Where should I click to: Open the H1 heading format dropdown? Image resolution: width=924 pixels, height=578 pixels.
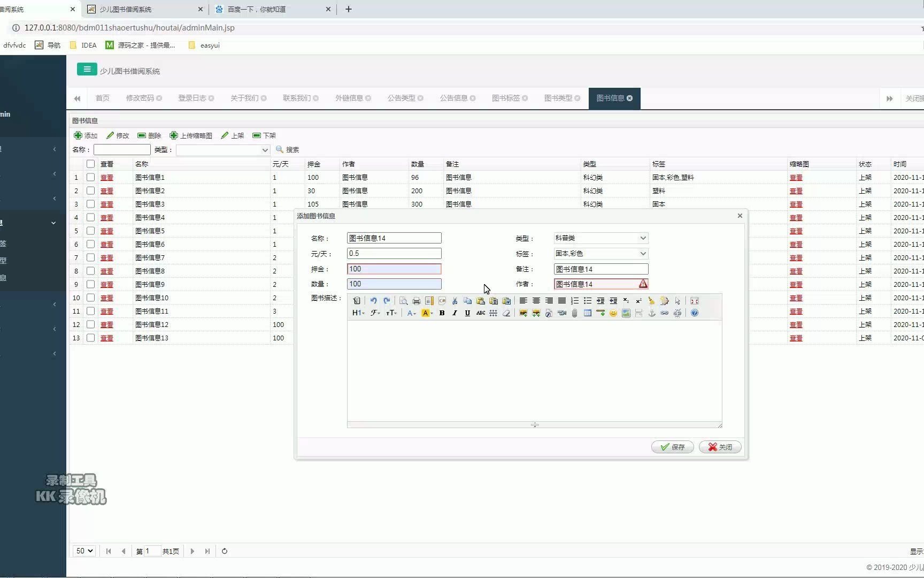358,313
